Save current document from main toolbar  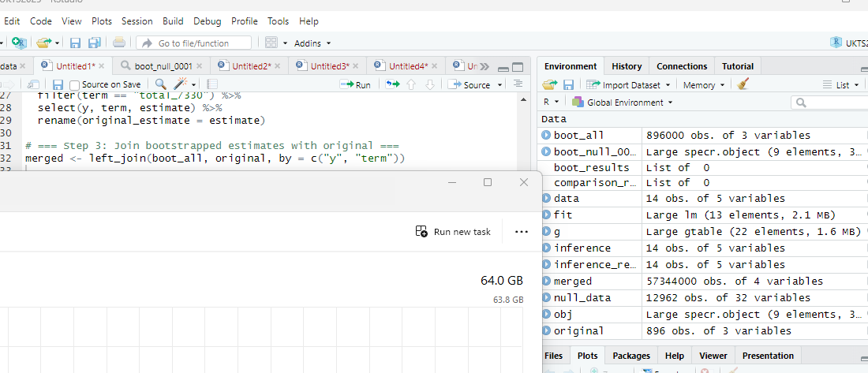75,43
